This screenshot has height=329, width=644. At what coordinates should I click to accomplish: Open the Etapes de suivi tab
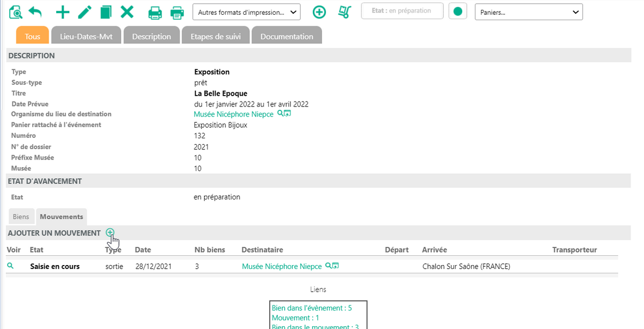click(x=216, y=36)
